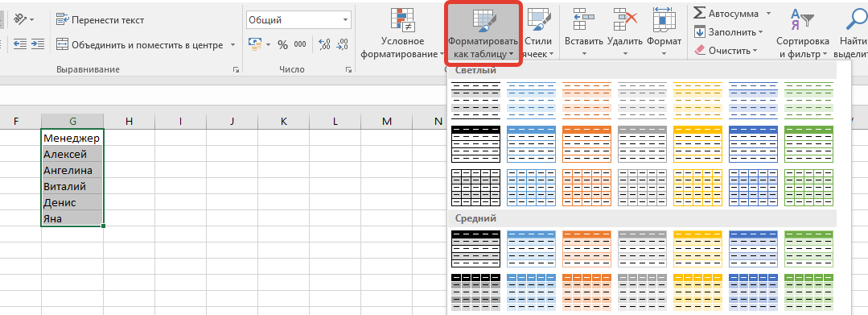
Task: Click the Fill (Заполнить) icon
Action: coord(700,31)
